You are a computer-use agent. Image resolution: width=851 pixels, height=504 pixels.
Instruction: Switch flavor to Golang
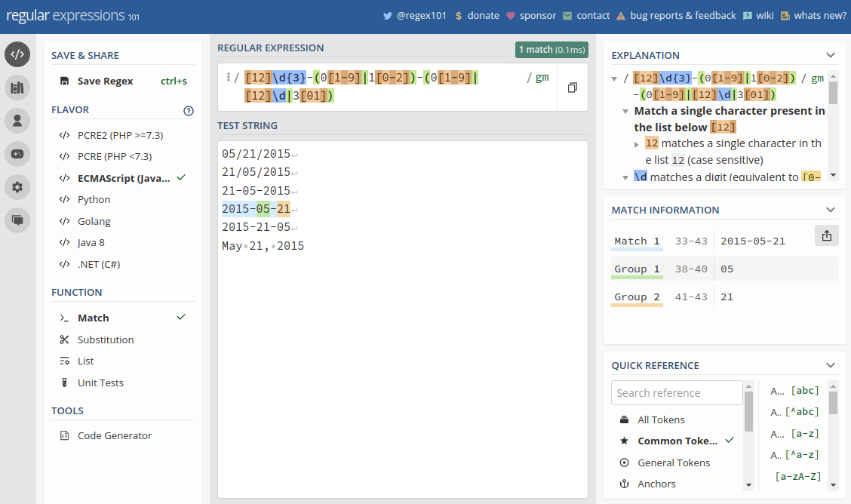pyautogui.click(x=94, y=221)
